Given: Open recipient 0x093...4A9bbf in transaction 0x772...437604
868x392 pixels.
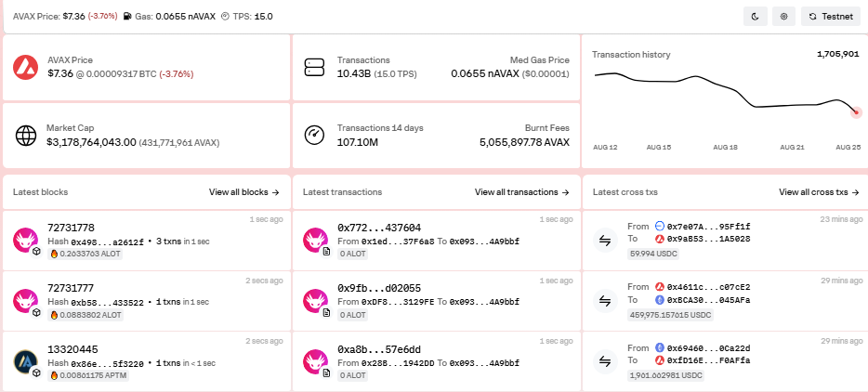Looking at the screenshot, I should point(484,242).
